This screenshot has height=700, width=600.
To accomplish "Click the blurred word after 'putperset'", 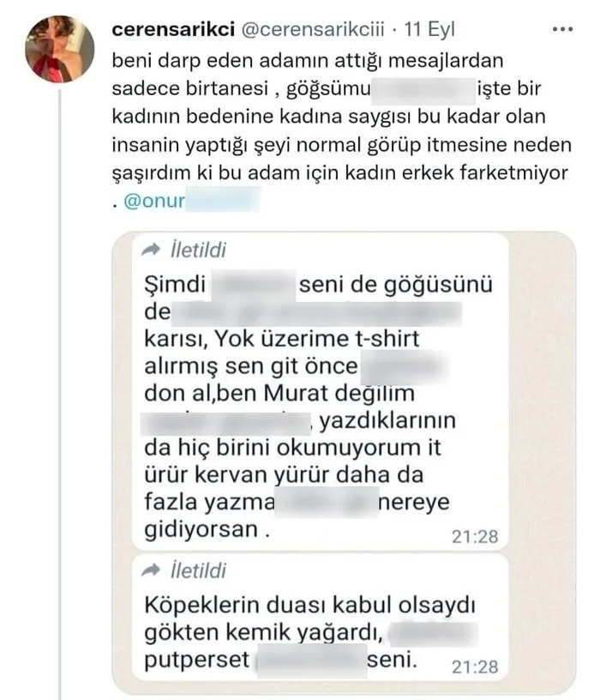I will [306, 661].
